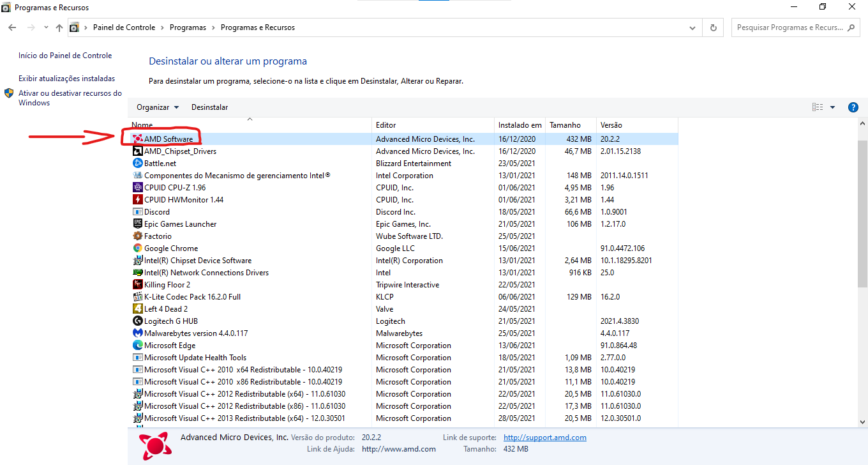Click the Intel(R) Chipset Device Software icon
Viewport: 868px width, 465px height.
[x=137, y=261]
